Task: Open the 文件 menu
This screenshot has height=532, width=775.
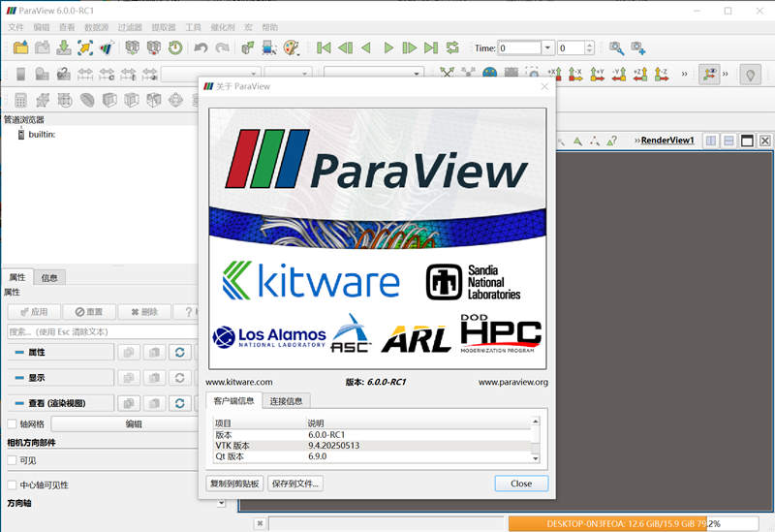Action: [x=15, y=27]
